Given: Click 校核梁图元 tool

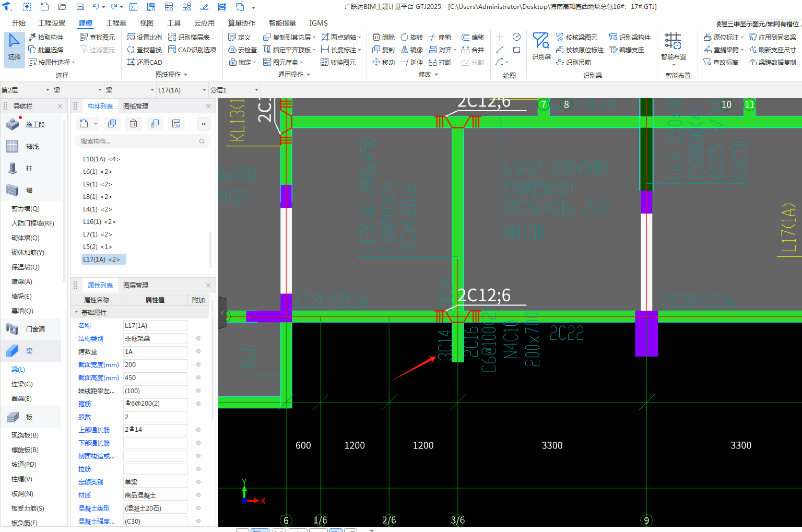Looking at the screenshot, I should coord(577,37).
